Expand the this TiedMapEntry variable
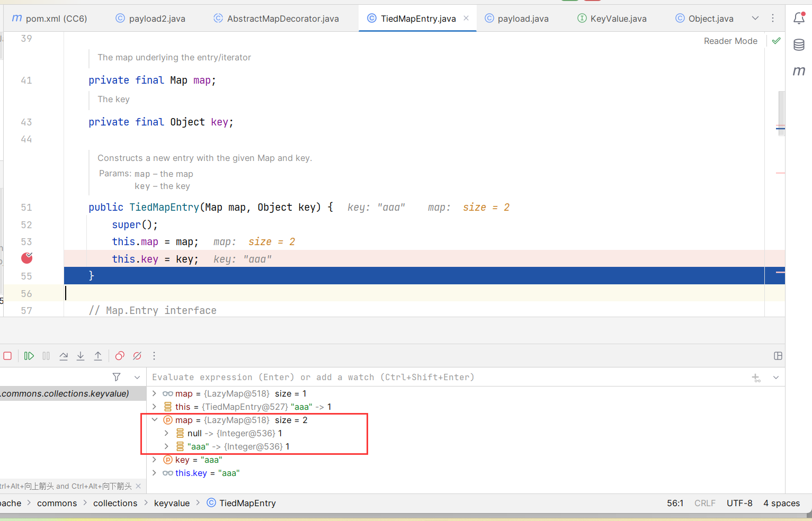This screenshot has height=521, width=812. pyautogui.click(x=154, y=407)
